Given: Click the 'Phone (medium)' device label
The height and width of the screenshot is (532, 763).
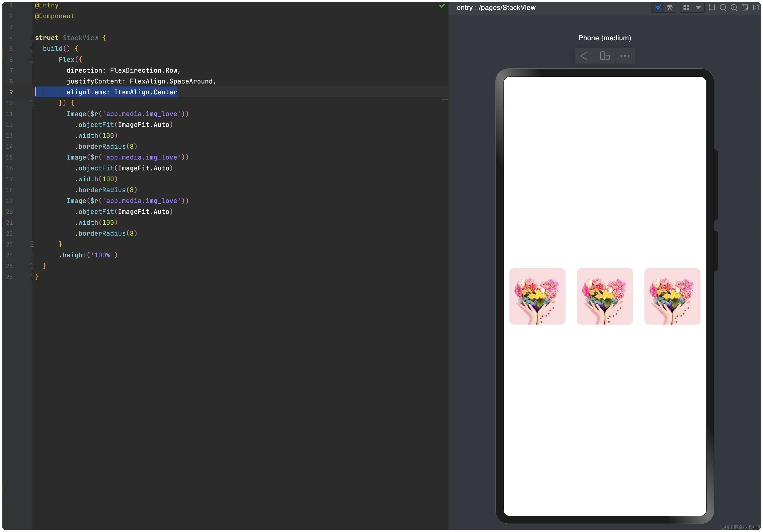Looking at the screenshot, I should tap(605, 38).
